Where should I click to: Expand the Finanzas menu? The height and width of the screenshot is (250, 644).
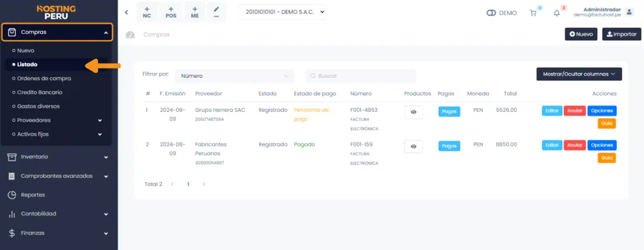click(106, 234)
